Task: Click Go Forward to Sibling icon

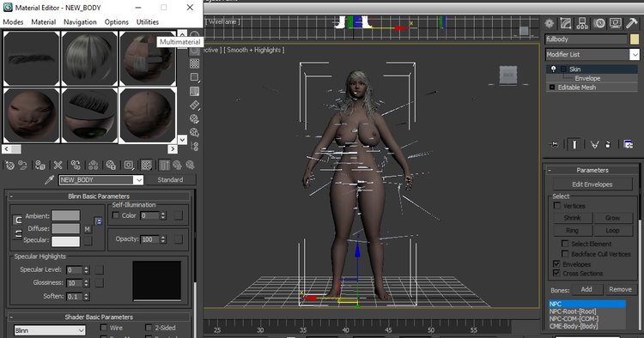Action: click(190, 166)
